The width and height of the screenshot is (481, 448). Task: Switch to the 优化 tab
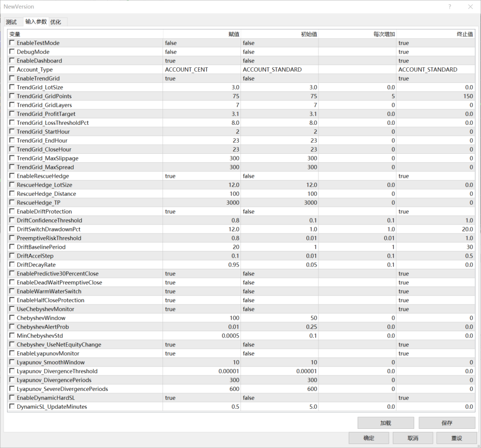pos(56,22)
